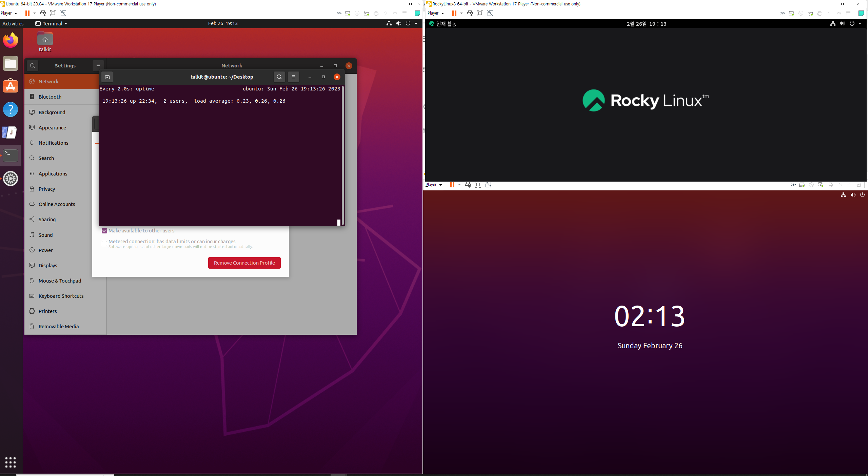Click Activities in Ubuntu top bar

coord(13,23)
